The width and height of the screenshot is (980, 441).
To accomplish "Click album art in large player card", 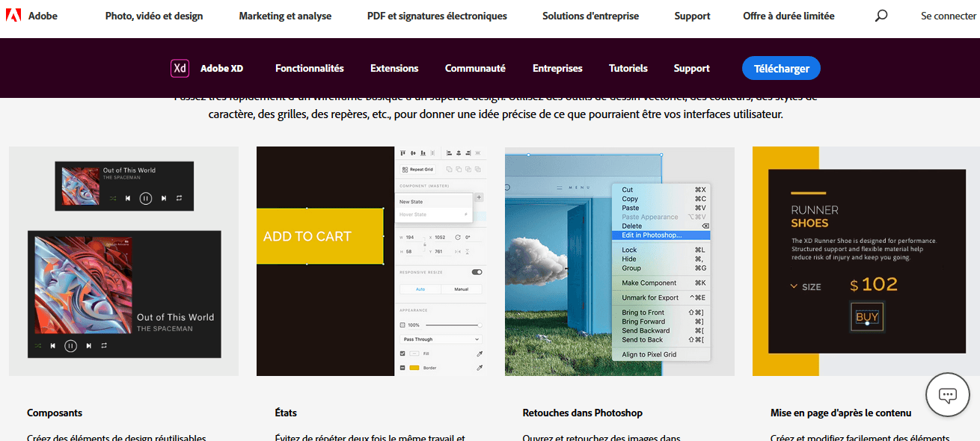I will (83, 285).
